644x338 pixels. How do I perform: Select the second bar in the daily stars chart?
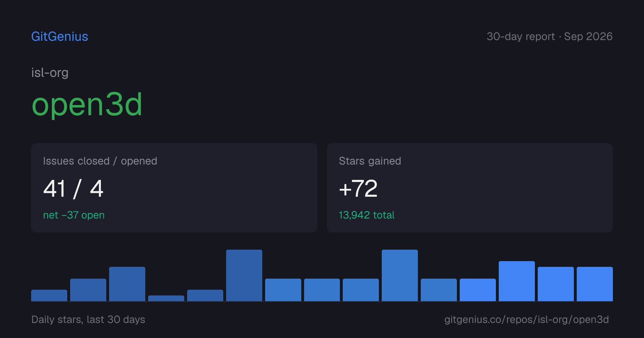pyautogui.click(x=88, y=290)
